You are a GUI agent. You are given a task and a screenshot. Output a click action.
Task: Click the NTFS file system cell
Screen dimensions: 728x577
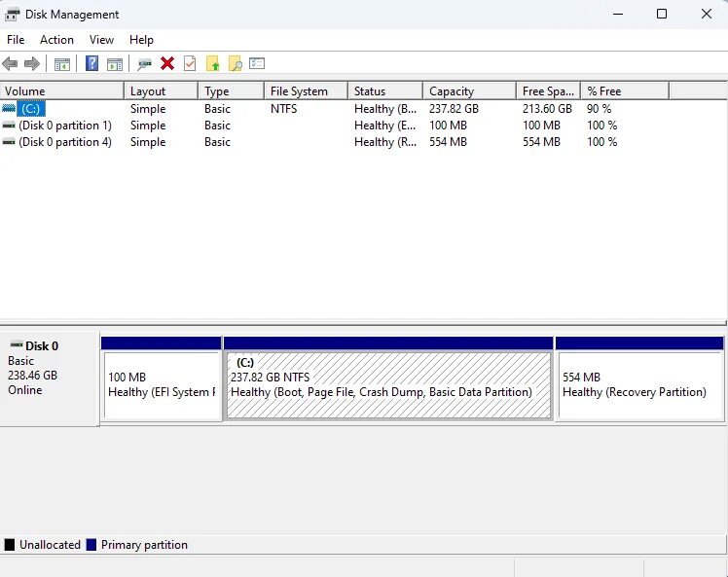click(x=283, y=109)
